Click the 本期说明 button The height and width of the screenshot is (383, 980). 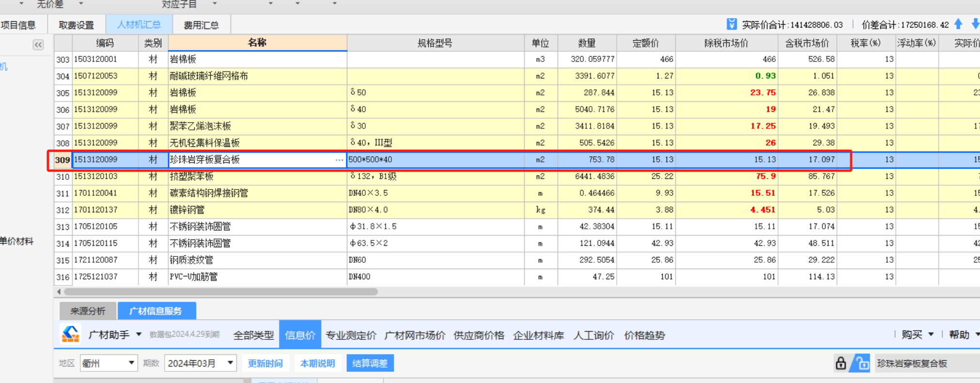[x=317, y=363]
